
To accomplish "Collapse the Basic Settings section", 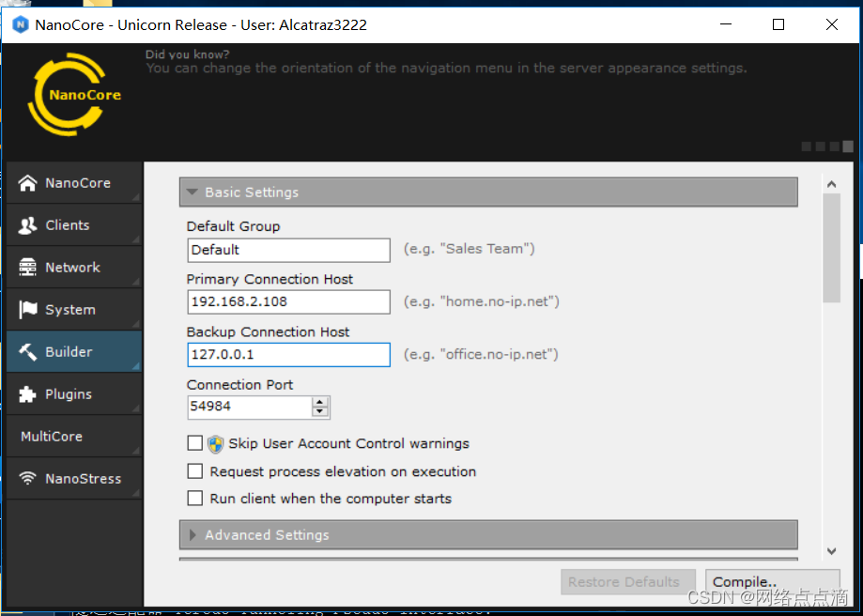I will coord(488,192).
